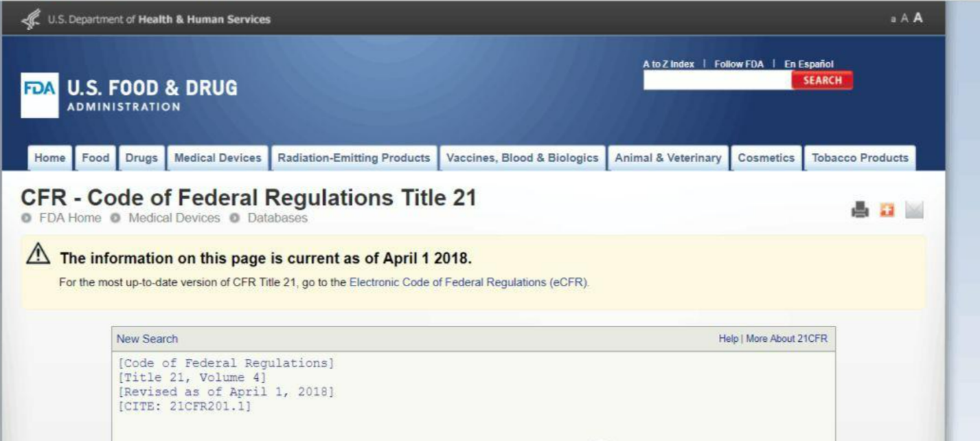Image resolution: width=980 pixels, height=441 pixels.
Task: Open the Medical Devices tab
Action: [218, 158]
